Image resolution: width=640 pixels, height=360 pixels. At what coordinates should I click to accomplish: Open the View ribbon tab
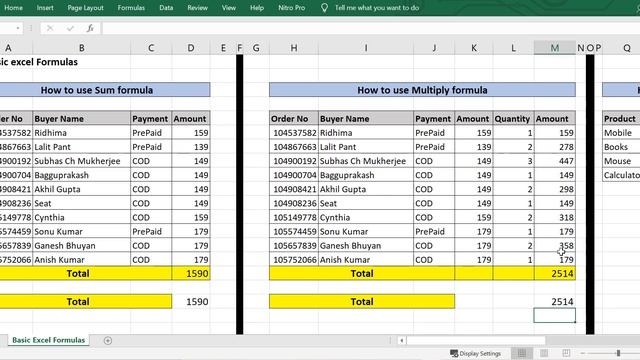click(229, 8)
